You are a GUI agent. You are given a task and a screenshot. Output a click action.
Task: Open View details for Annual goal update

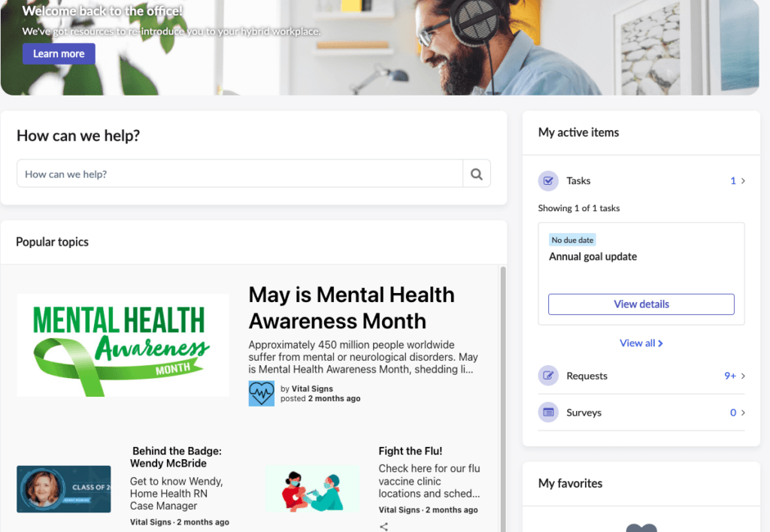(x=641, y=304)
